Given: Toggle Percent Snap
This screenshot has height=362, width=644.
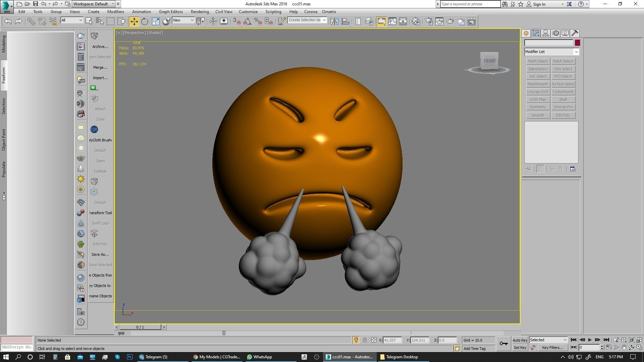Looking at the screenshot, I should click(x=258, y=21).
